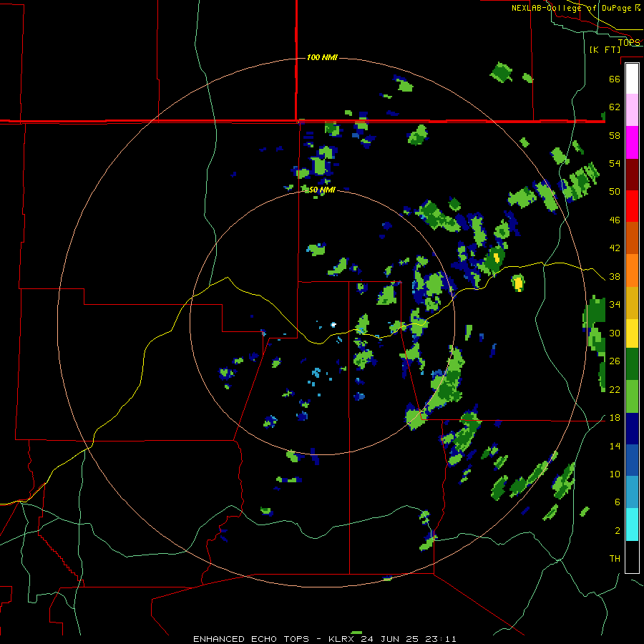Image resolution: width=644 pixels, height=644 pixels.
Task: Choose the navy blue legend swatch
Action: (632, 429)
